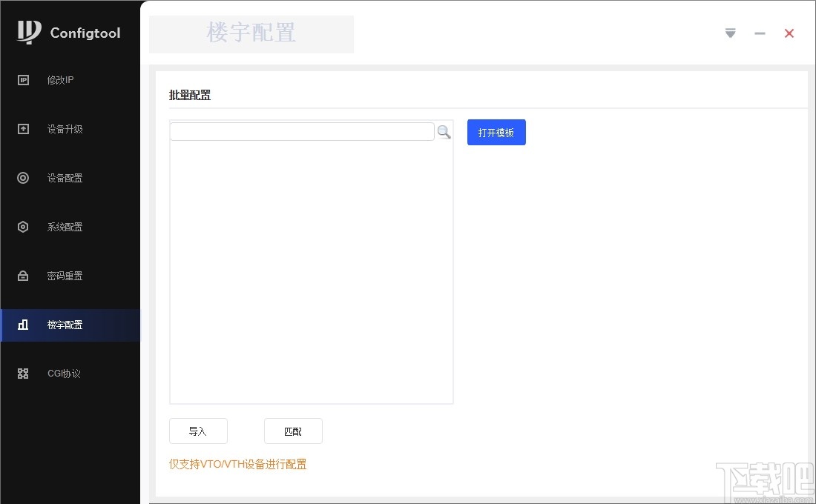The height and width of the screenshot is (504, 816).
Task: Switch to the 修改IP menu entry
Action: [x=59, y=80]
